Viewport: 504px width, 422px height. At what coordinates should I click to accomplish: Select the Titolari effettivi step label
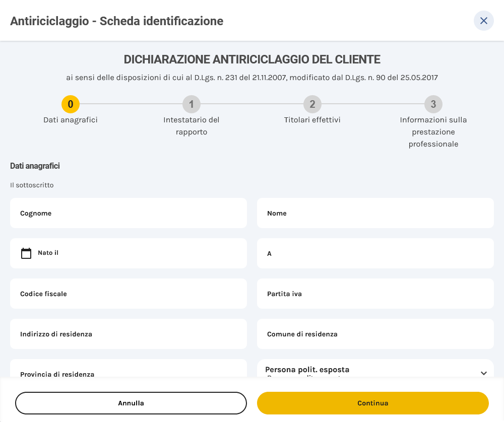coord(311,120)
